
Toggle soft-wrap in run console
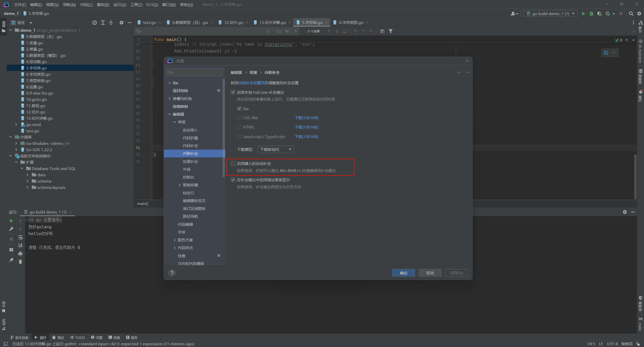point(20,237)
